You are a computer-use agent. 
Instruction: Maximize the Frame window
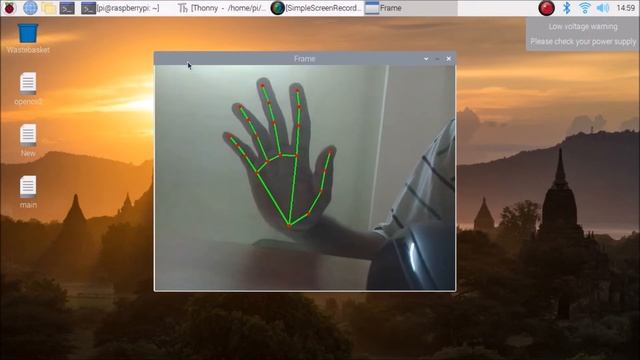pos(437,59)
